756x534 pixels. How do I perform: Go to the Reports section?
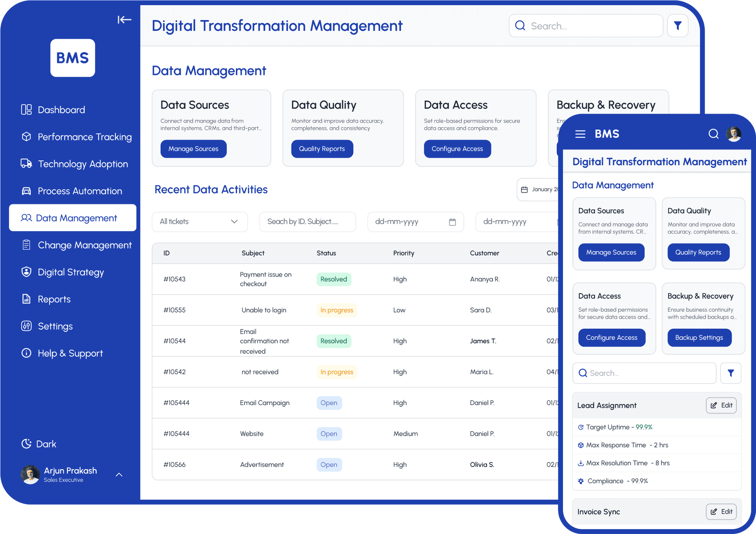tap(54, 299)
